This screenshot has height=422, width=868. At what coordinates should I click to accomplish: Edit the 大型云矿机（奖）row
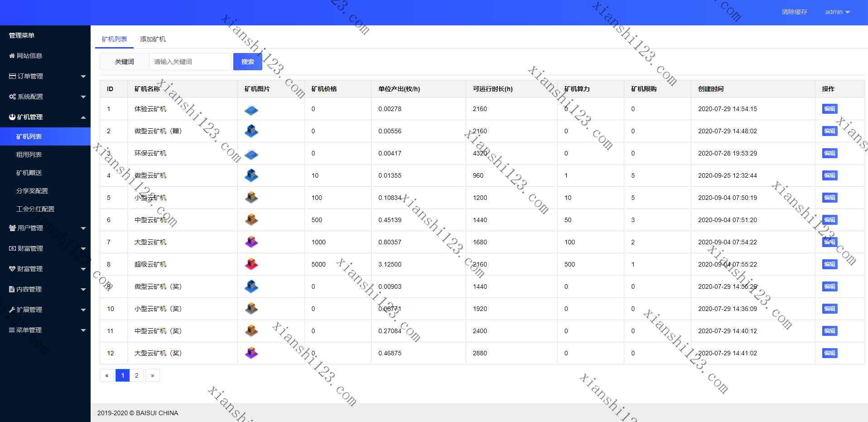[x=829, y=353]
